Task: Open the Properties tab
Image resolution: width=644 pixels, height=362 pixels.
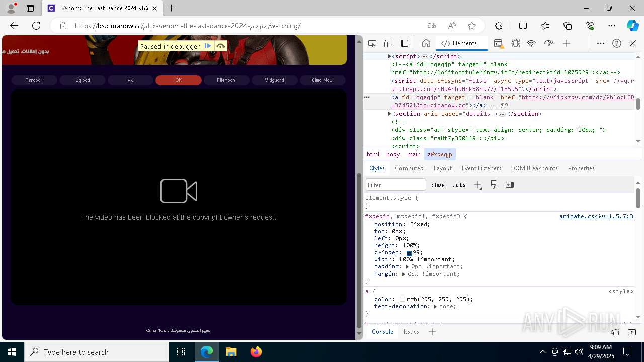Action: 581,168
